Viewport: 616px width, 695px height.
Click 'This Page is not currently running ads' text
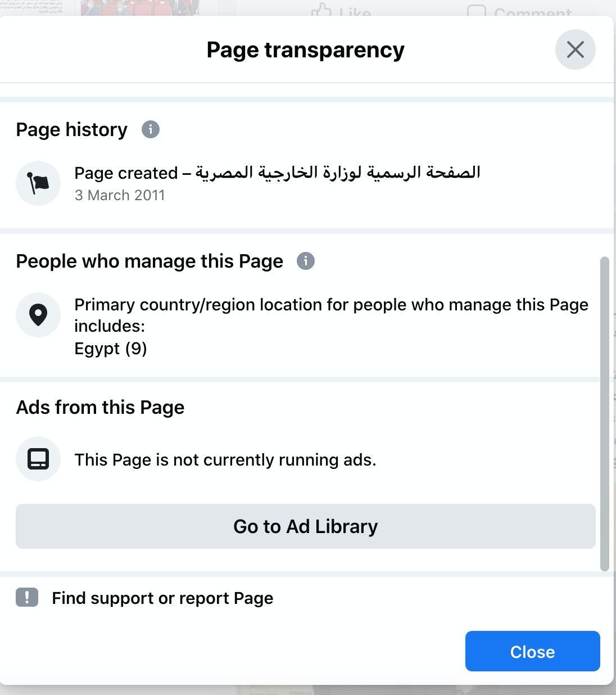coord(225,460)
